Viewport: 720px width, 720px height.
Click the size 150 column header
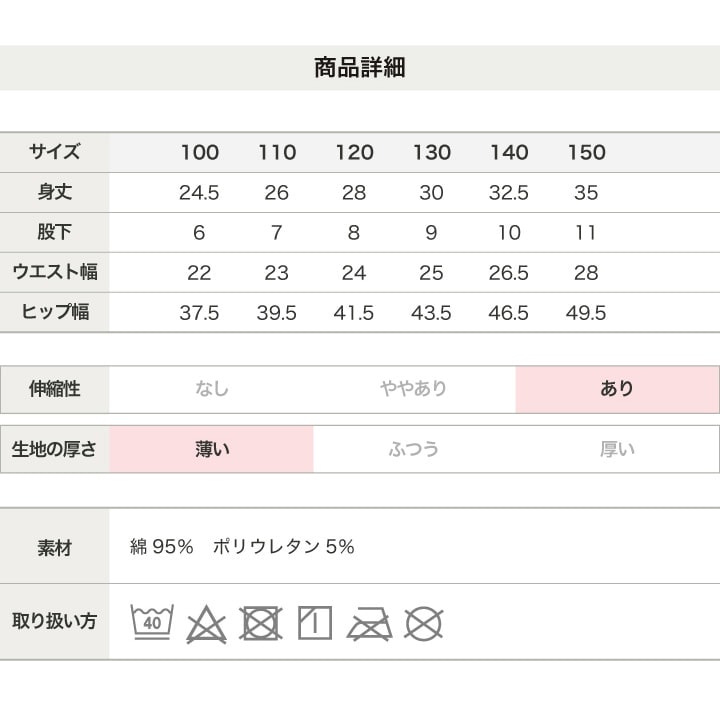pyautogui.click(x=587, y=152)
